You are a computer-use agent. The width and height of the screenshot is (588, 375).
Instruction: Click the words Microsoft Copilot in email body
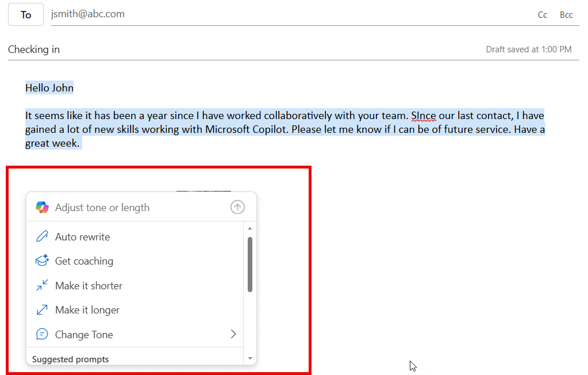tap(246, 129)
